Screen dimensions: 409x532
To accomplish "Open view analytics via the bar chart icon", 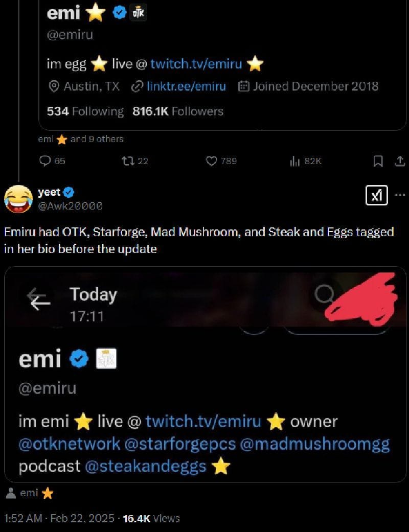I will pyautogui.click(x=296, y=161).
